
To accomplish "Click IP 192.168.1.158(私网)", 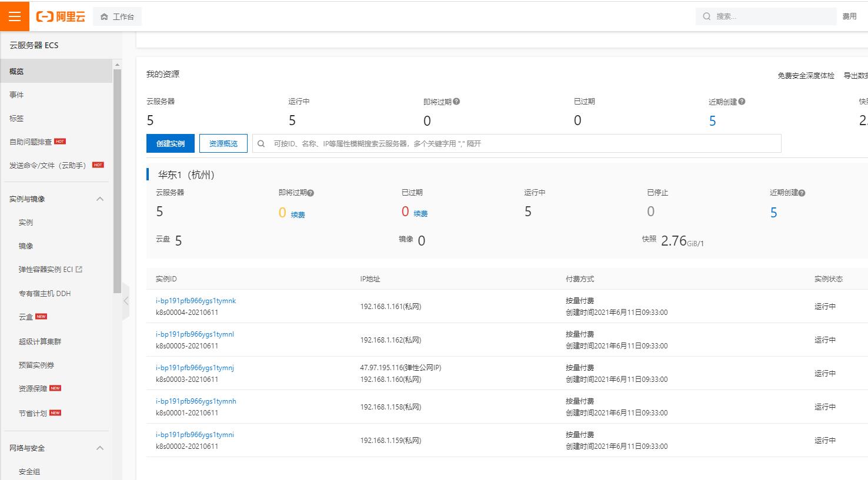I will coord(390,407).
